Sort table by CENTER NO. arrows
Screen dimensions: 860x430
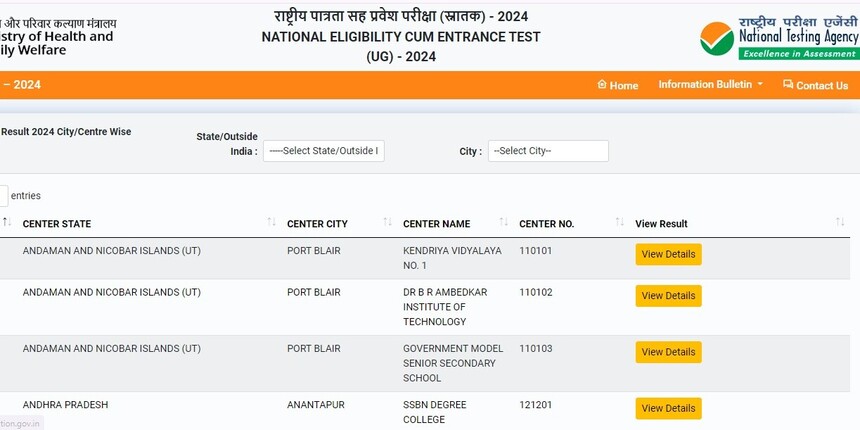[620, 222]
